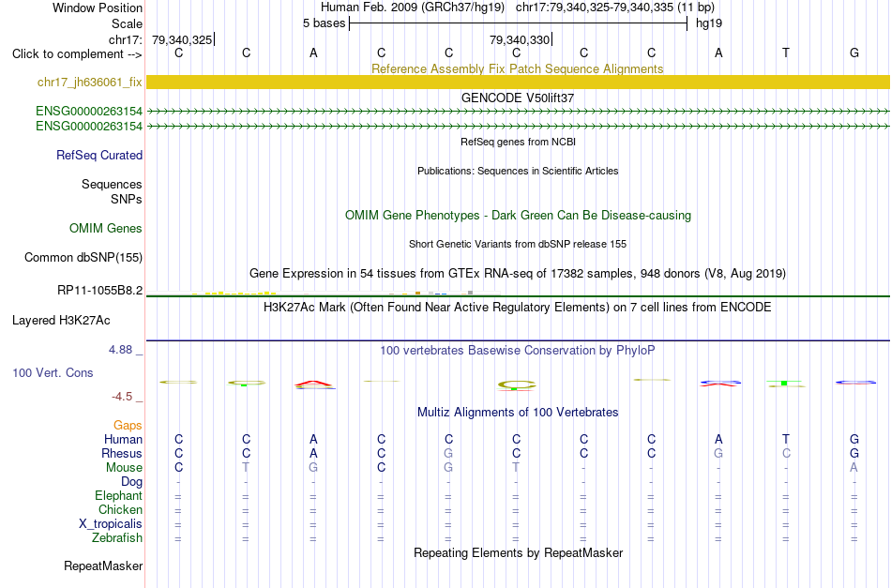Screen dimensions: 891x588
Task: Open the RepeatMasker track label
Action: point(103,565)
